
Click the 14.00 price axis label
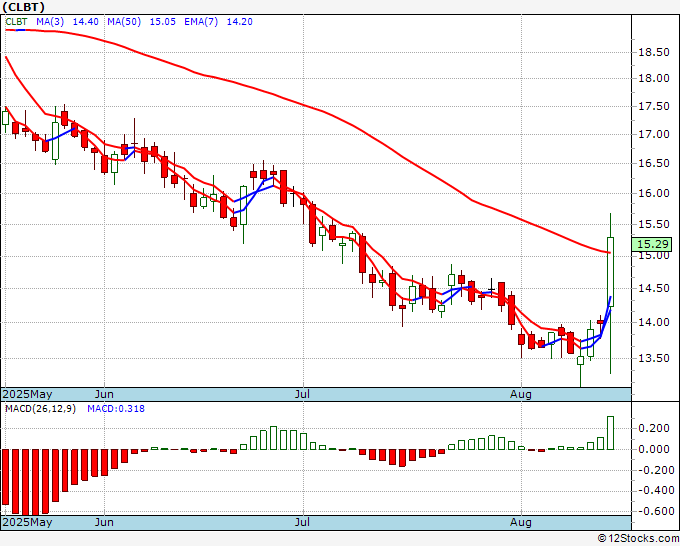click(x=654, y=322)
